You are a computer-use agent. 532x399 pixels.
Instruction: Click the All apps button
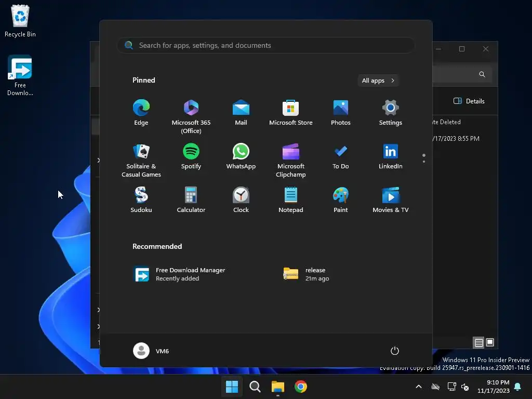tap(378, 81)
